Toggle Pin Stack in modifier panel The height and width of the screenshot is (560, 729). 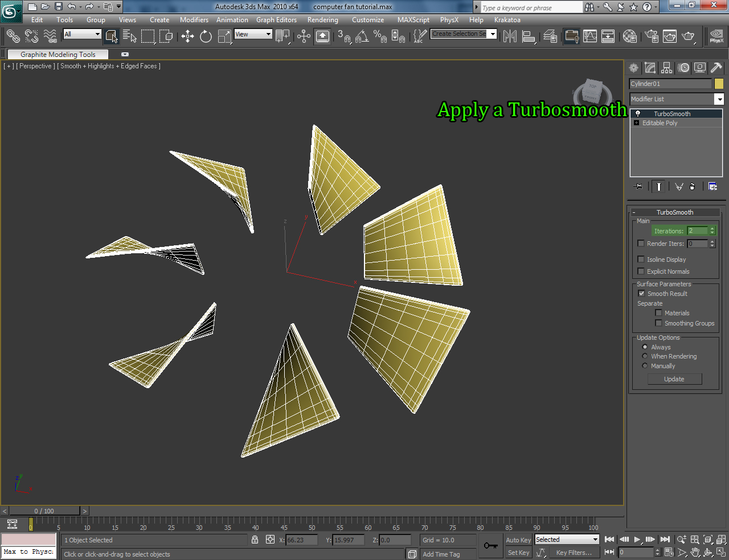tap(638, 186)
